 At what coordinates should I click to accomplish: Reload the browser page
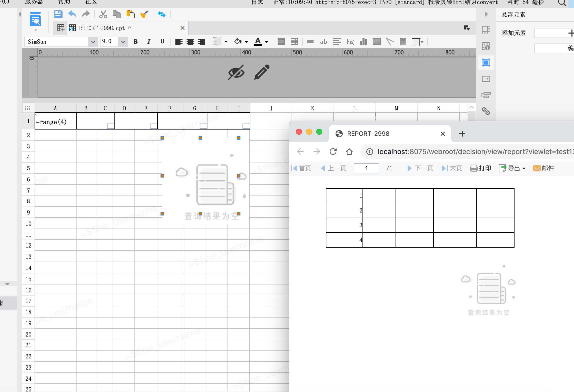tap(333, 152)
